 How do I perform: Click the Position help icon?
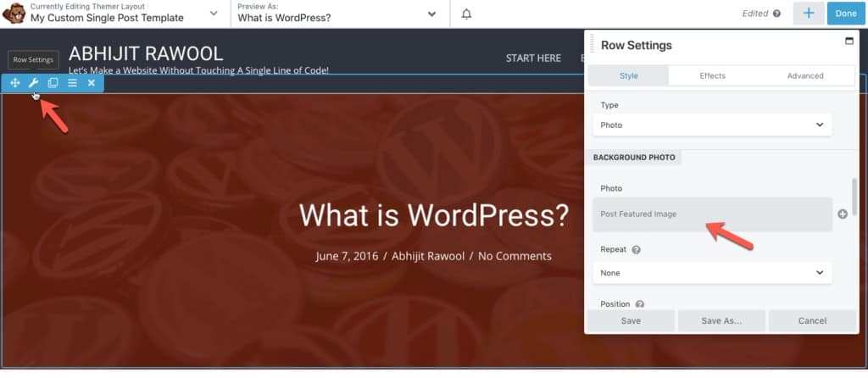640,304
